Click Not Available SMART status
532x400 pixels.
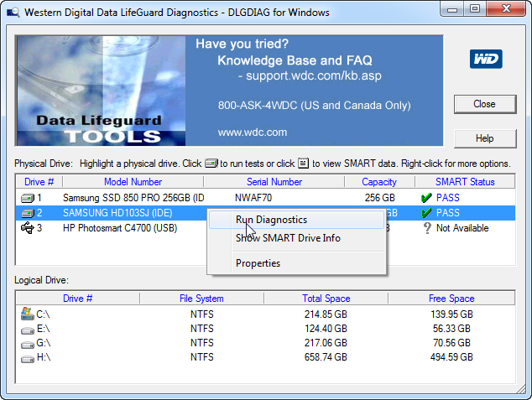point(462,228)
